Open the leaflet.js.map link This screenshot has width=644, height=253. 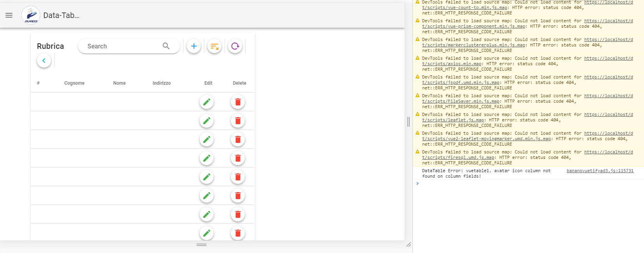(x=453, y=120)
